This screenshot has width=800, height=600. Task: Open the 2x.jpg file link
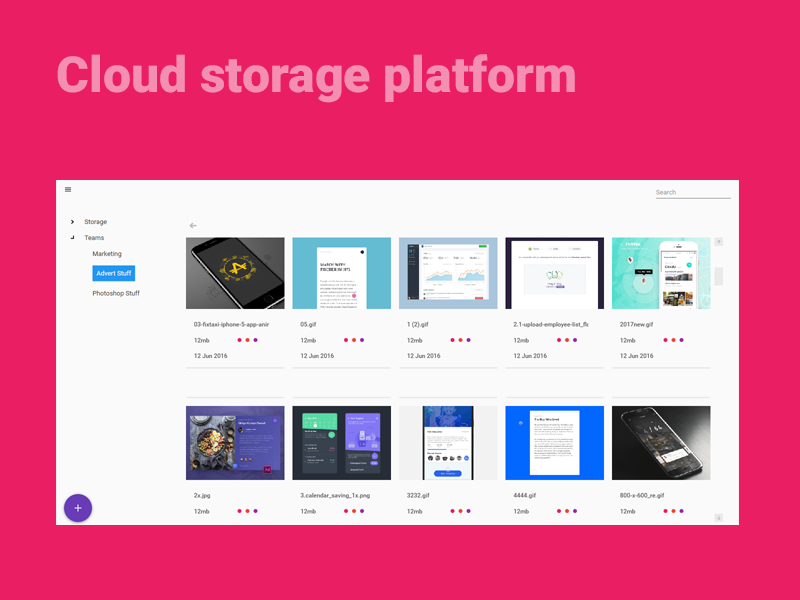pyautogui.click(x=200, y=494)
